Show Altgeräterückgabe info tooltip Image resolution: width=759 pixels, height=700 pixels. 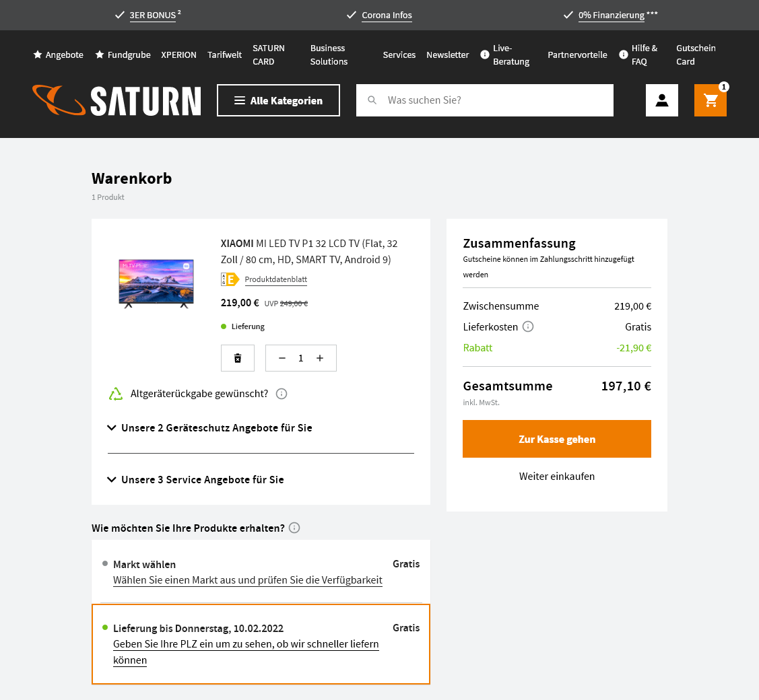282,394
